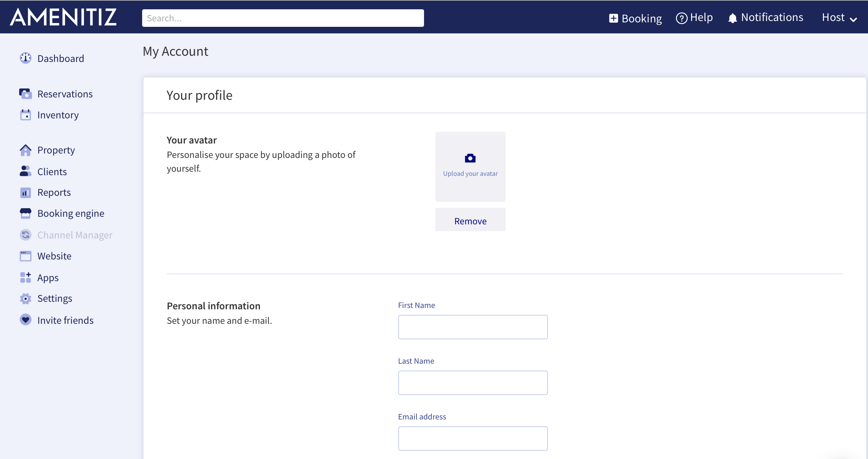Click the Your avatar heading

click(192, 140)
